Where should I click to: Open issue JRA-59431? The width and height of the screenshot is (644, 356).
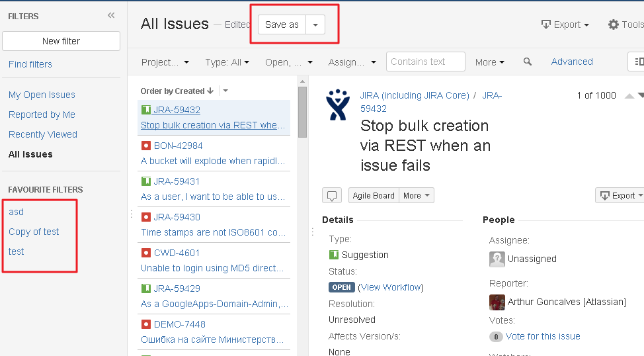[x=177, y=181]
